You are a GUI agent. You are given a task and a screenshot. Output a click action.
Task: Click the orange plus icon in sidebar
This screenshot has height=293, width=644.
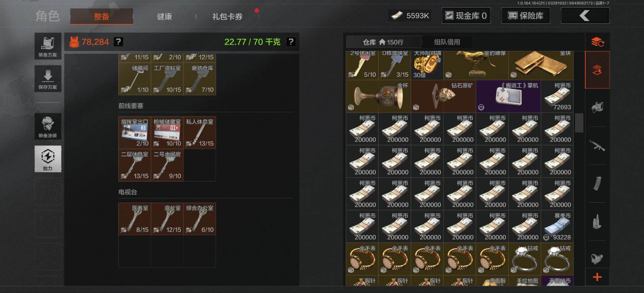pyautogui.click(x=597, y=277)
